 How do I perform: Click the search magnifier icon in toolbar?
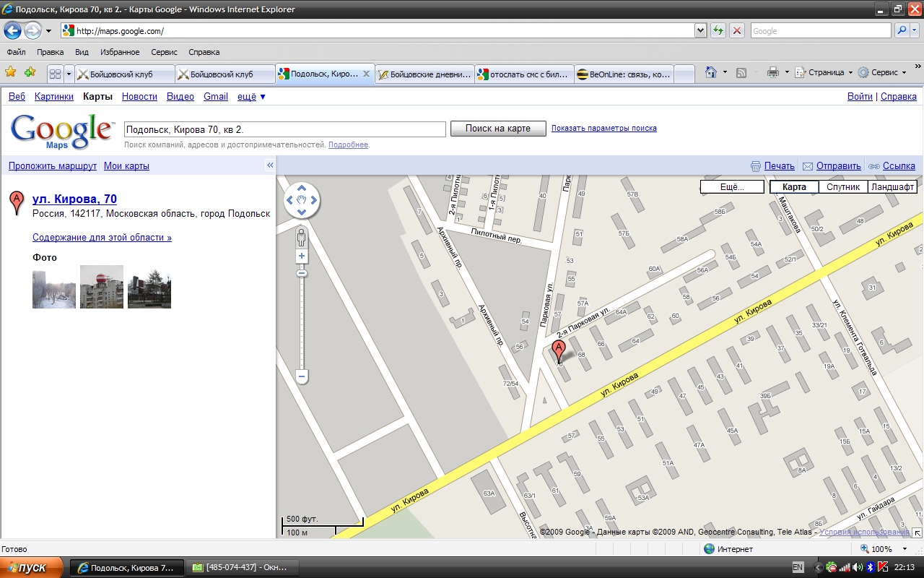click(901, 31)
